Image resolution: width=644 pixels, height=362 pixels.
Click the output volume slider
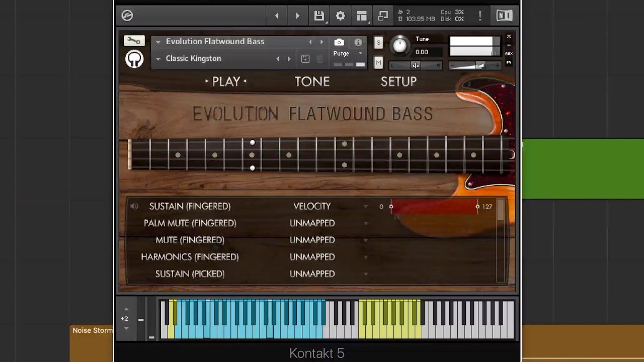pyautogui.click(x=475, y=65)
